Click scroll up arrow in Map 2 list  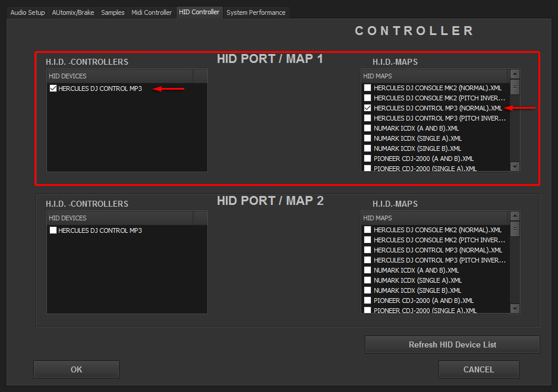point(515,216)
